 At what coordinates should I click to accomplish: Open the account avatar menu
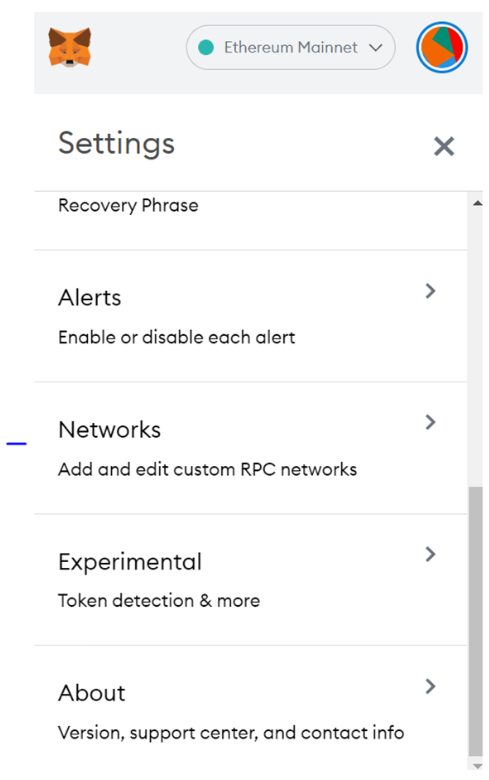(442, 47)
